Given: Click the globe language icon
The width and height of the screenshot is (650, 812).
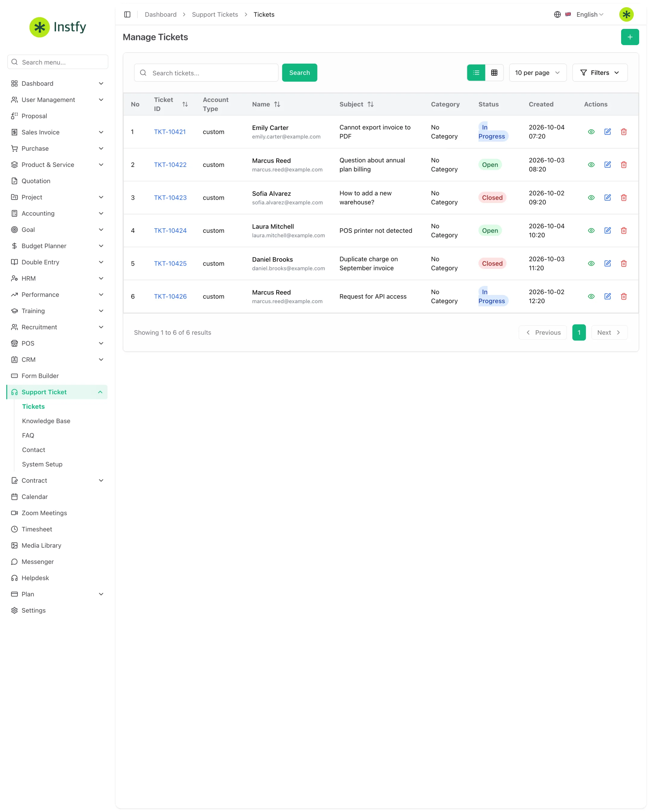Looking at the screenshot, I should [x=557, y=14].
